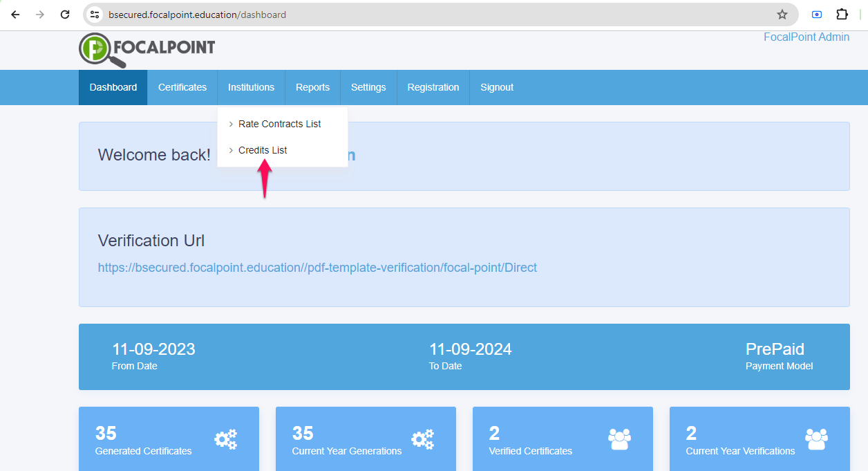Switch to the Certificates tab
The width and height of the screenshot is (868, 471).
click(182, 87)
